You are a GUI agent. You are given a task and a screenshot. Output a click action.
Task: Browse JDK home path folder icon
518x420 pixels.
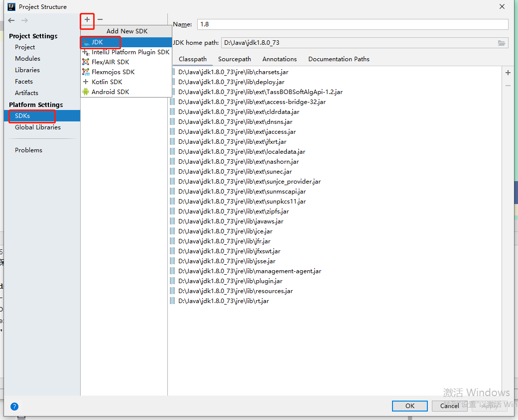pyautogui.click(x=502, y=43)
